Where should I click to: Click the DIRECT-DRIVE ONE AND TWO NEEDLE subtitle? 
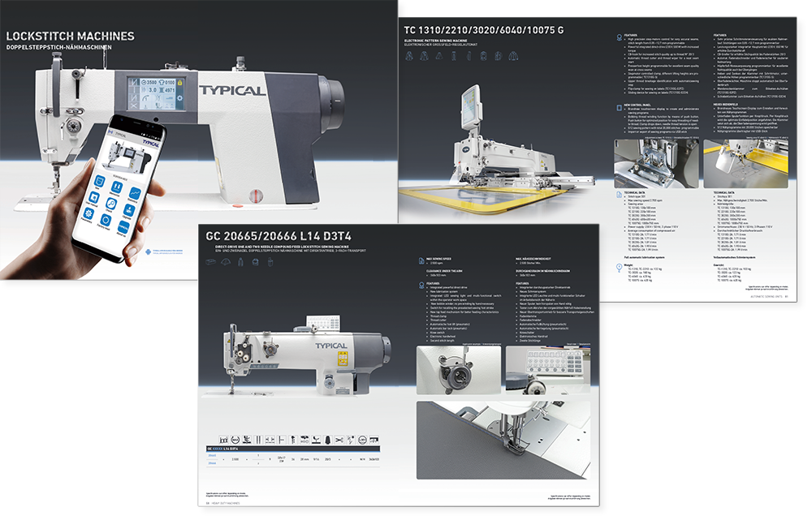(282, 247)
